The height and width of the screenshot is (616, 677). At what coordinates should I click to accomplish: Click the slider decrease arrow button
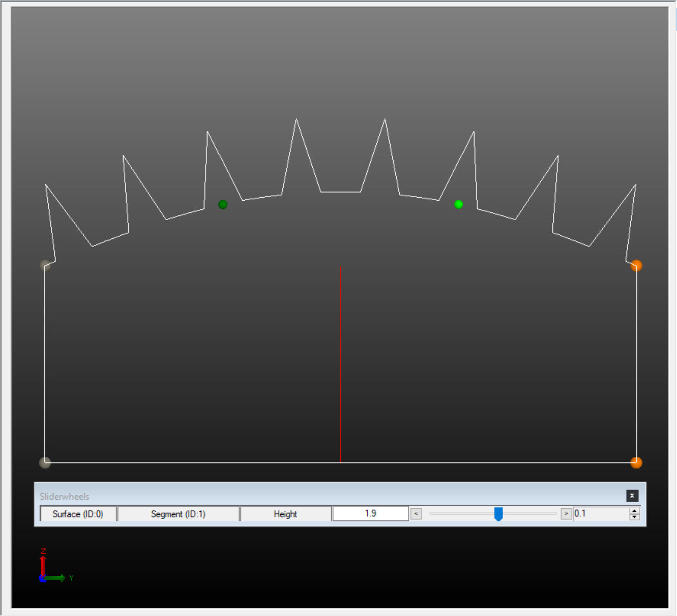tap(416, 514)
